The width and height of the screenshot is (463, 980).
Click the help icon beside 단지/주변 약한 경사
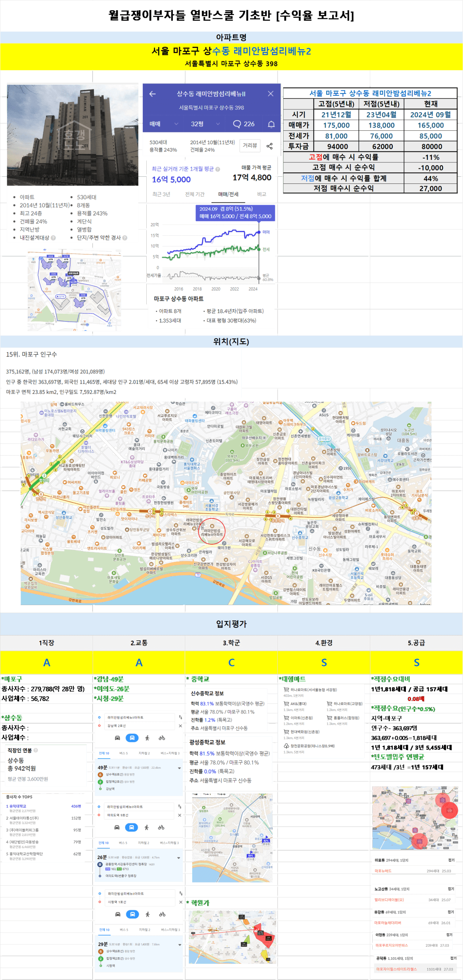point(124,238)
